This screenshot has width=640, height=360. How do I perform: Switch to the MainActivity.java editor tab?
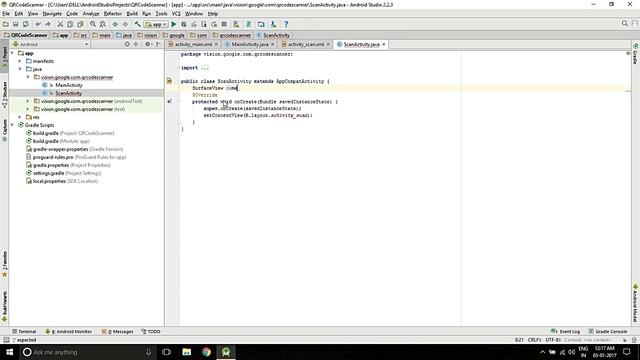(x=250, y=44)
